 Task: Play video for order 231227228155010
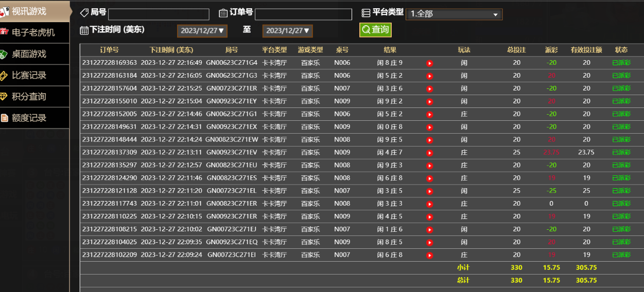429,102
